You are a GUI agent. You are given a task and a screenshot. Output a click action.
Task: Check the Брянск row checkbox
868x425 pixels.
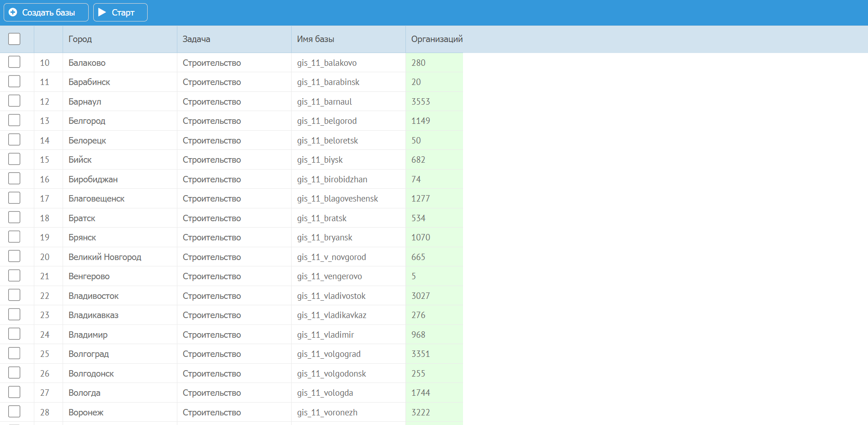[14, 237]
